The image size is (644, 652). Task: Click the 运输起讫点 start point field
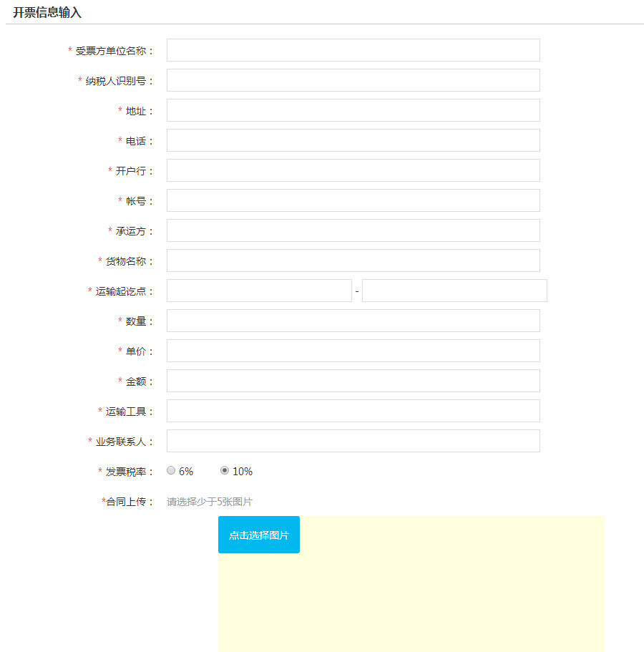pos(260,291)
